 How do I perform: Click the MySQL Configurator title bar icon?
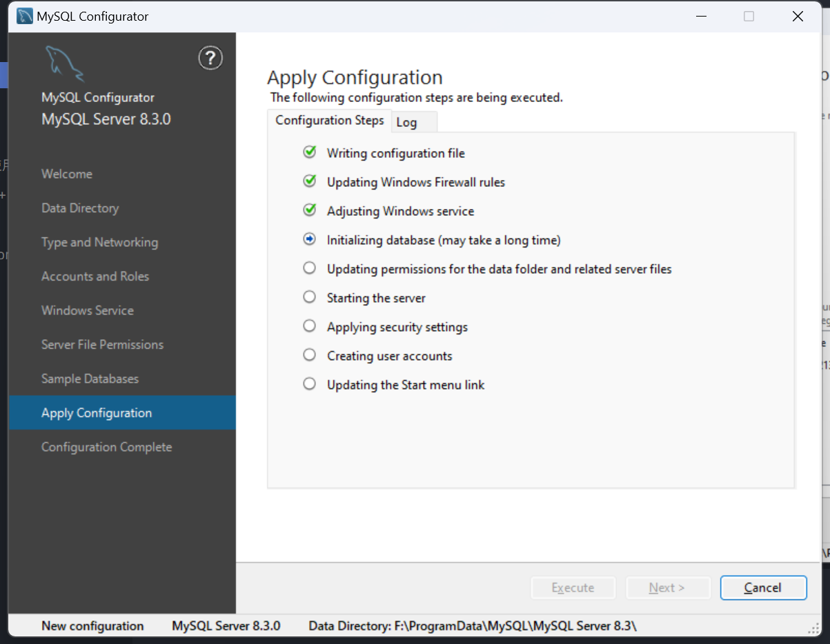pyautogui.click(x=25, y=17)
